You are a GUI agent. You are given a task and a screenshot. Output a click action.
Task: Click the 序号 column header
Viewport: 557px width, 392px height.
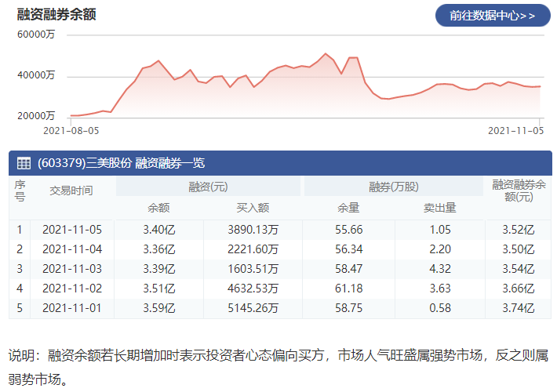coord(20,191)
